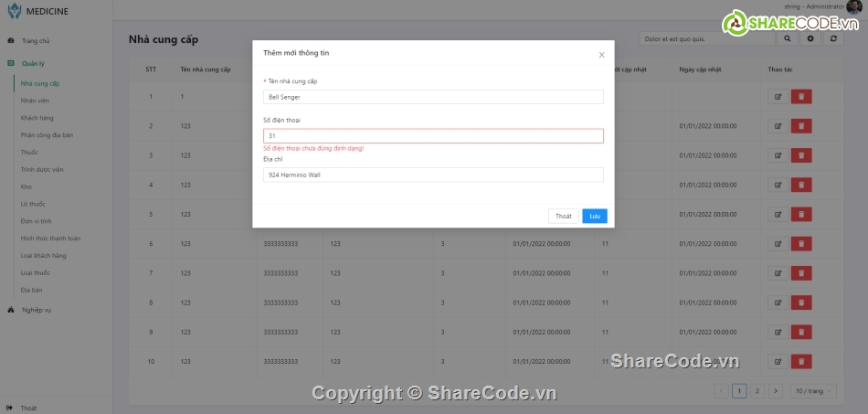
Task: Click the Tên nhà cung cấp input
Action: pos(433,97)
